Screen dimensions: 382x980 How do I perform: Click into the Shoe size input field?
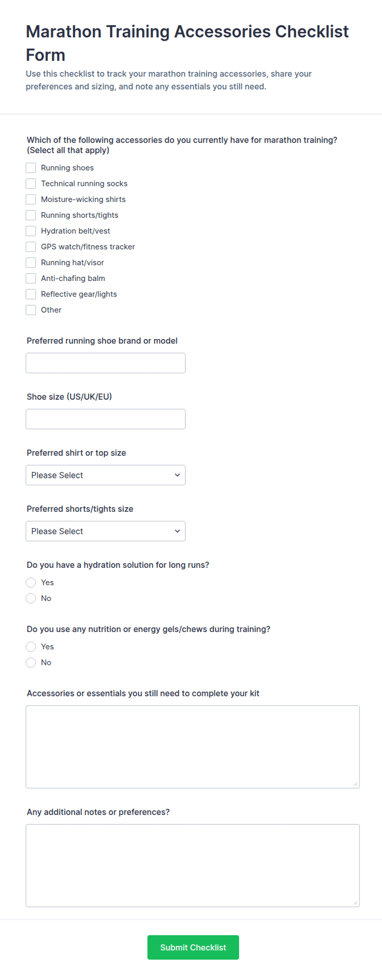point(106,419)
